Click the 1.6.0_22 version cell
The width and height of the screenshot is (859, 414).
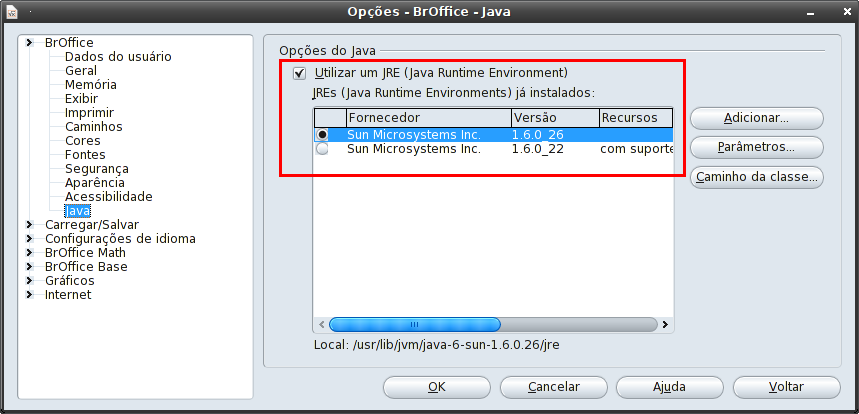(538, 149)
